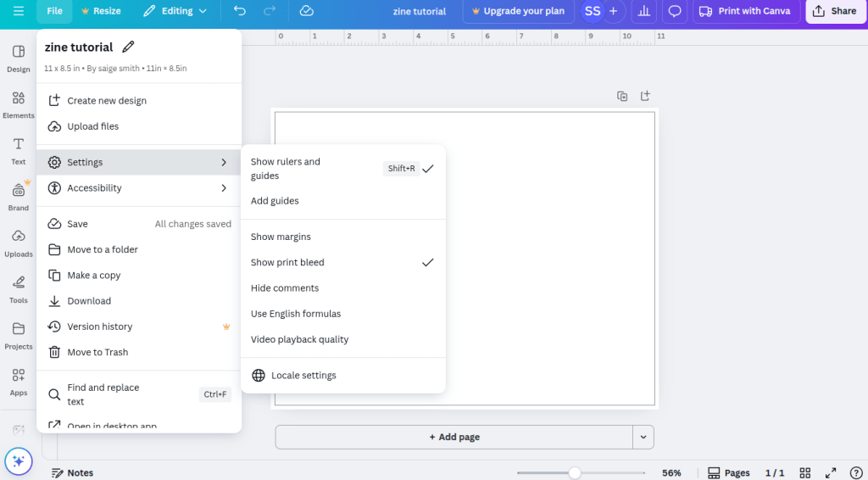
Task: Expand the Accessibility submenu
Action: pyautogui.click(x=139, y=188)
